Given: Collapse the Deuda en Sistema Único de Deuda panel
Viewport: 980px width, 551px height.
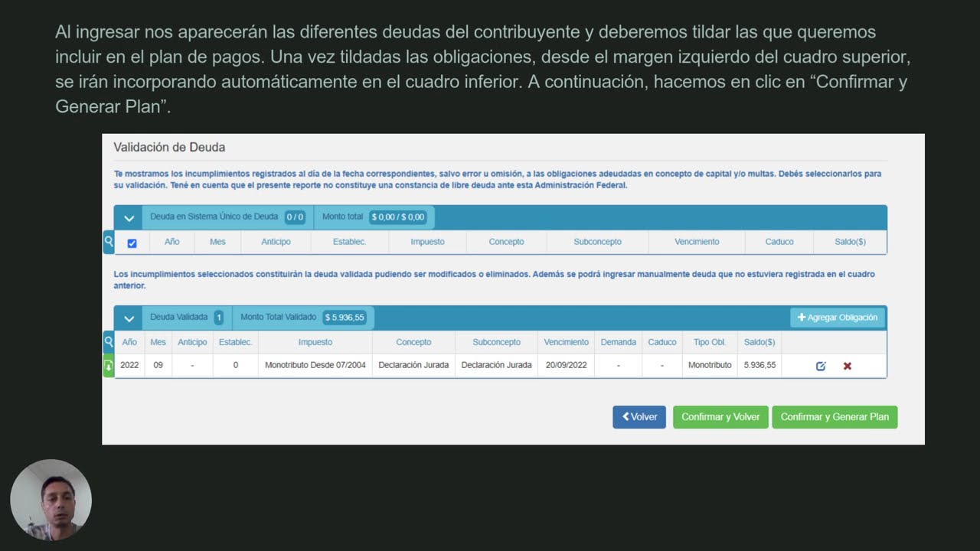Looking at the screenshot, I should tap(129, 218).
